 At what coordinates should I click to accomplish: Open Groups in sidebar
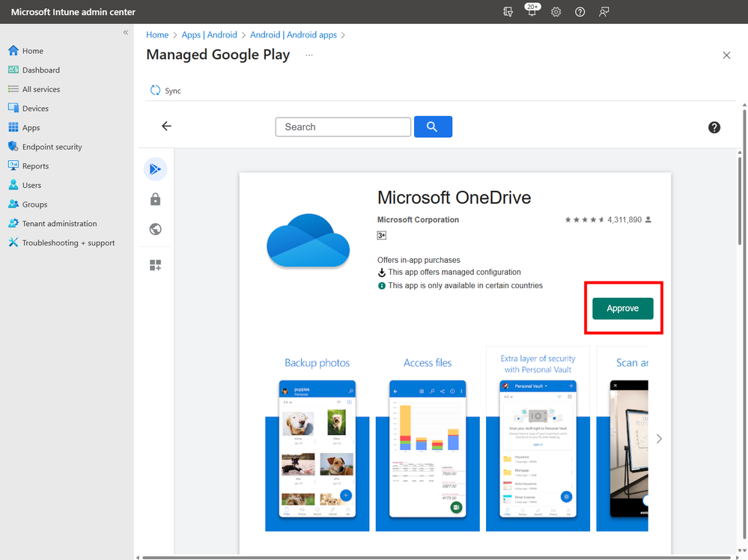tap(28, 204)
